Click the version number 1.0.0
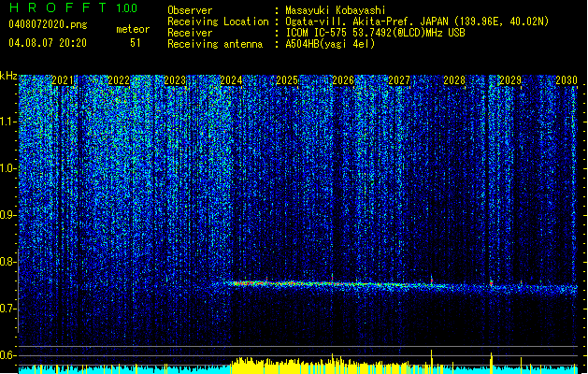Viewport: 588px width, 374px height. click(x=127, y=7)
